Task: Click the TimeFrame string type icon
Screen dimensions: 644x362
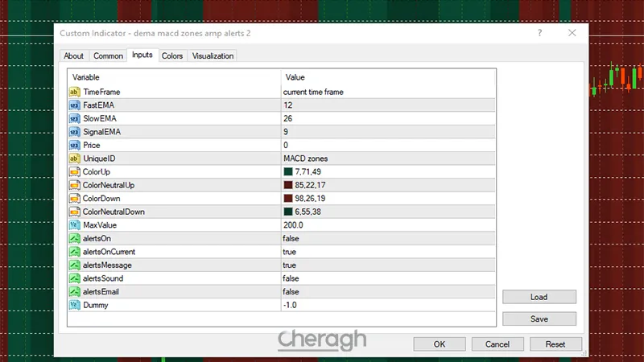Action: pyautogui.click(x=74, y=92)
